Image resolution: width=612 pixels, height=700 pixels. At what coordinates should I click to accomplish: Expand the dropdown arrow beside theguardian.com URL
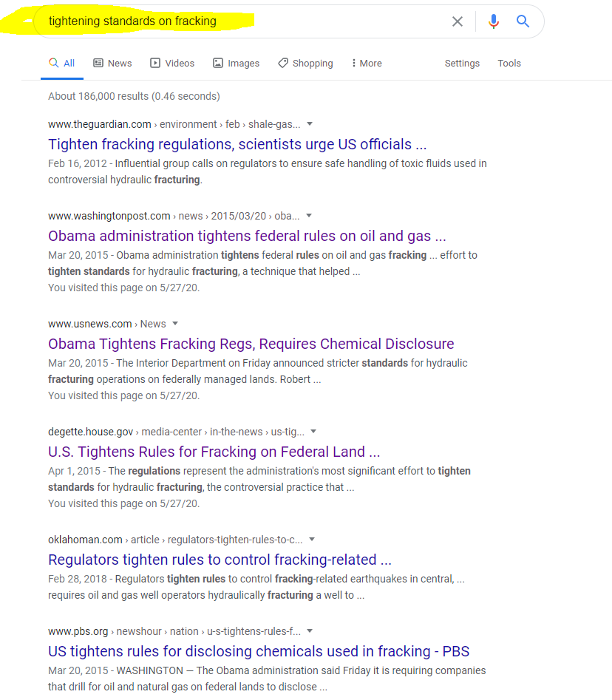[x=310, y=124]
